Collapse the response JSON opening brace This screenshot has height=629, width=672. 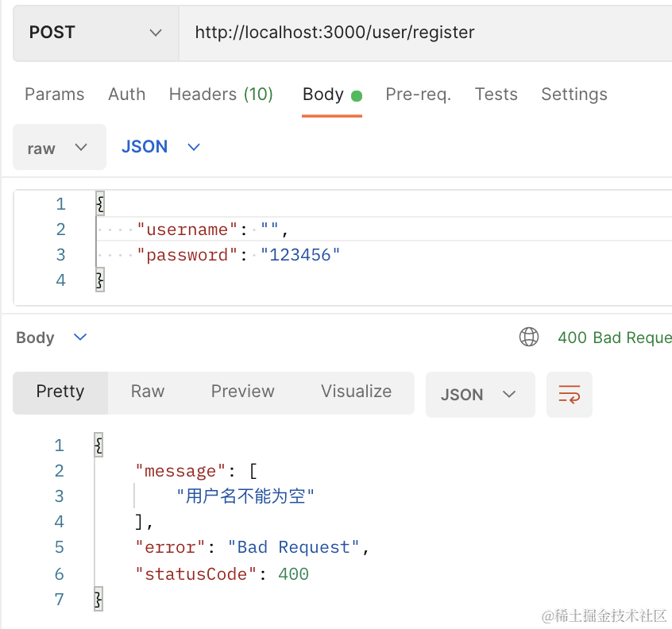pyautogui.click(x=98, y=446)
